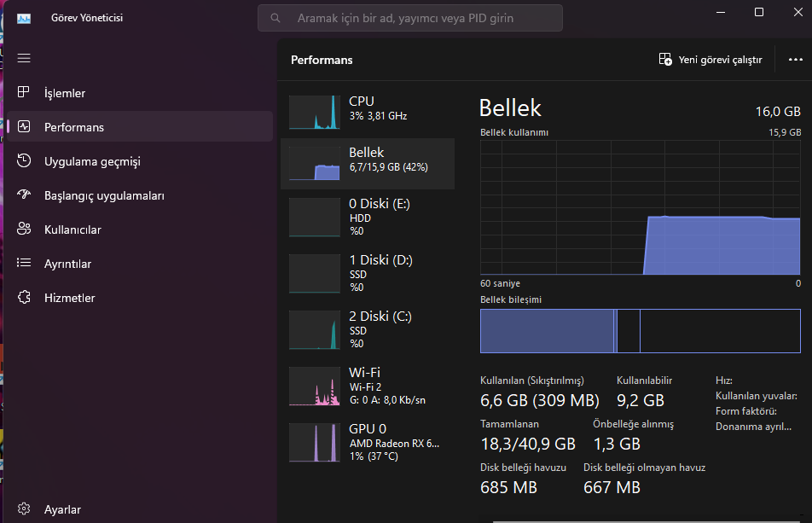The height and width of the screenshot is (523, 812).
Task: Open the three-dot more options menu
Action: point(796,60)
